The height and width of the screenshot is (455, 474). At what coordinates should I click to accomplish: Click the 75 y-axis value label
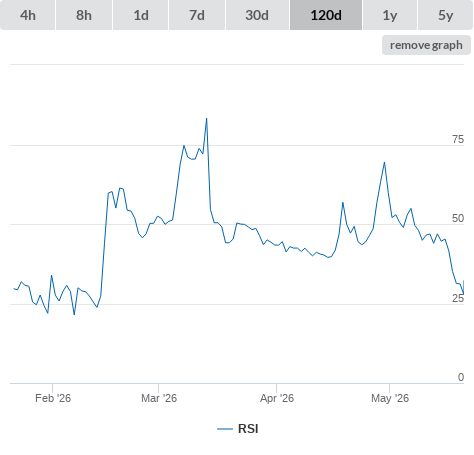[x=458, y=139]
